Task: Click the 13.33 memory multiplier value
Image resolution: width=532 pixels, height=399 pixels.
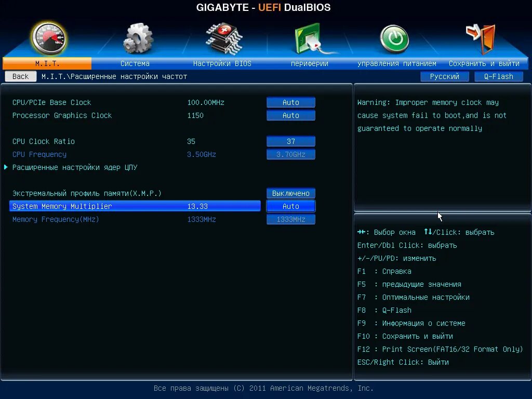Action: (x=197, y=206)
